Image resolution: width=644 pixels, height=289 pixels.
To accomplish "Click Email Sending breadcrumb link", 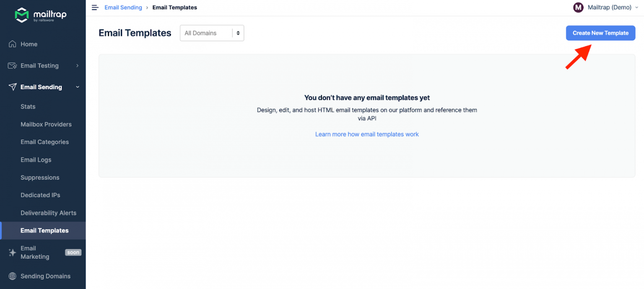I will click(123, 8).
